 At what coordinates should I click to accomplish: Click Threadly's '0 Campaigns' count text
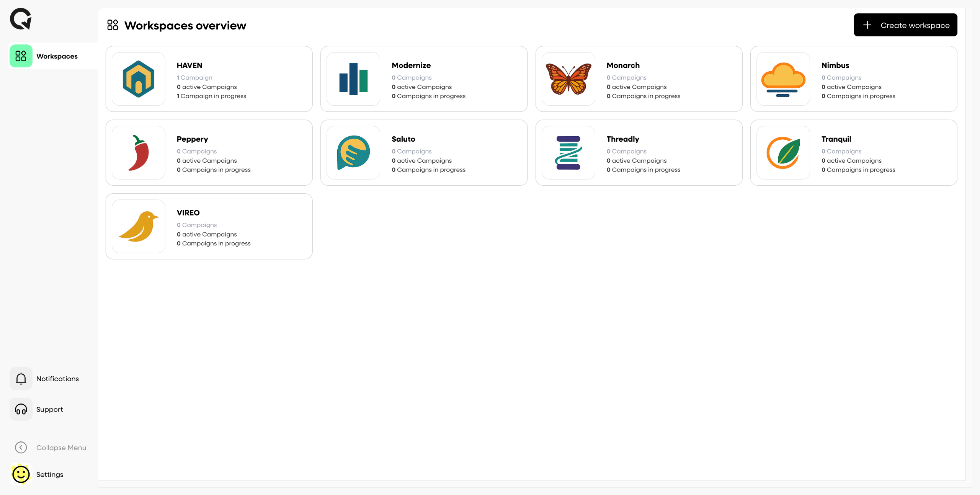(x=627, y=152)
